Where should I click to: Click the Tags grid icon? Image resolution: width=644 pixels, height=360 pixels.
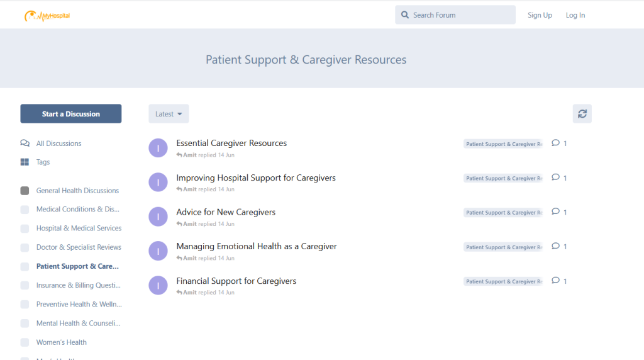click(25, 162)
